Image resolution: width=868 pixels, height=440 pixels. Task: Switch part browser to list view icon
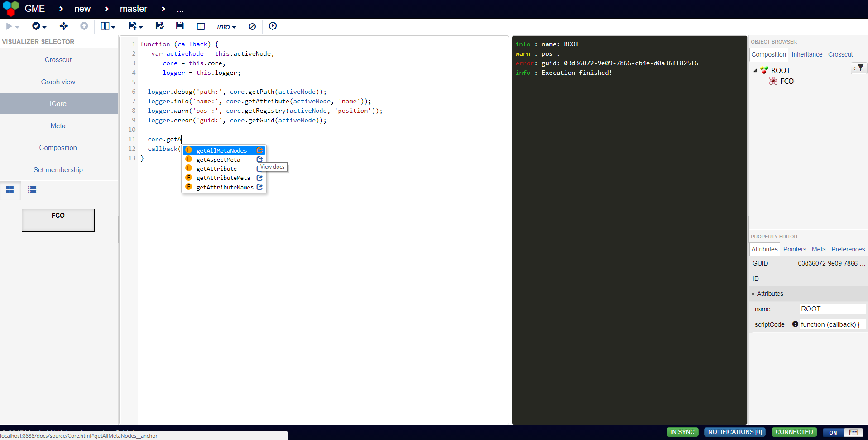(32, 190)
